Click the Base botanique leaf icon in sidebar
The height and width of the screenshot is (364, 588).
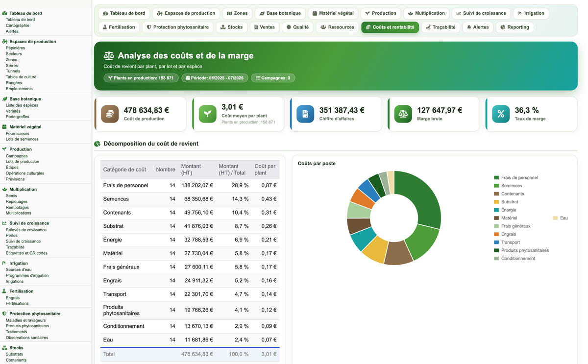point(5,99)
